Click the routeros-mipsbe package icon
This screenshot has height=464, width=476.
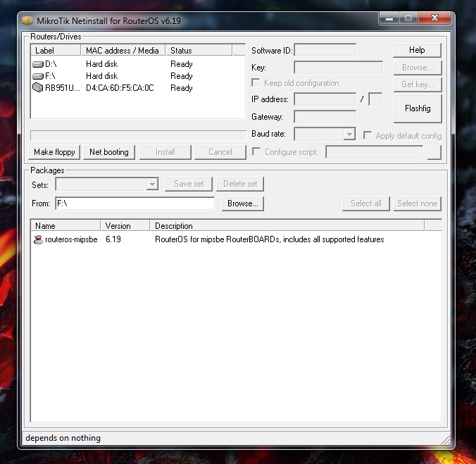(38, 239)
